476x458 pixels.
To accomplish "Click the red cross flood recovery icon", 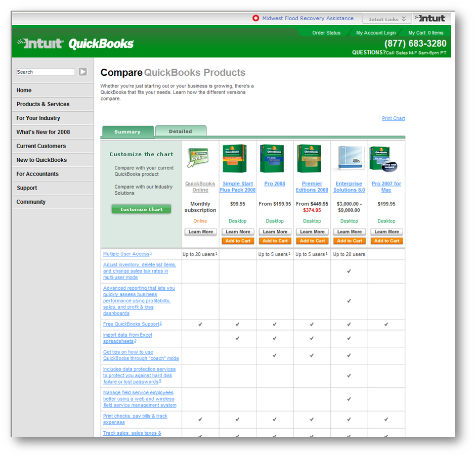I will (x=256, y=18).
